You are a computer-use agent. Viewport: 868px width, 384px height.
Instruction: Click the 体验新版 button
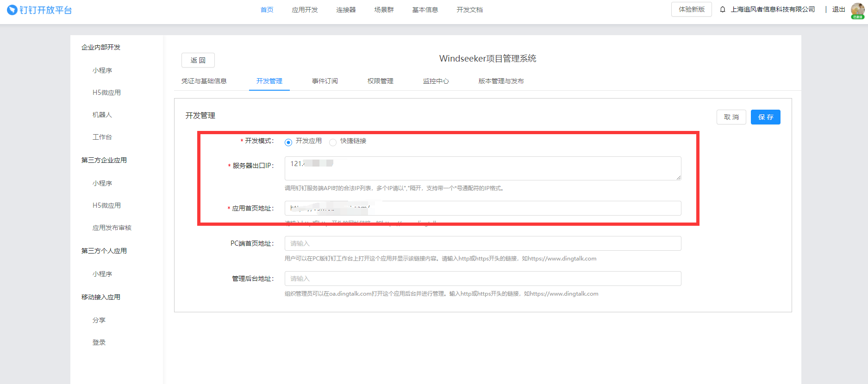point(692,9)
